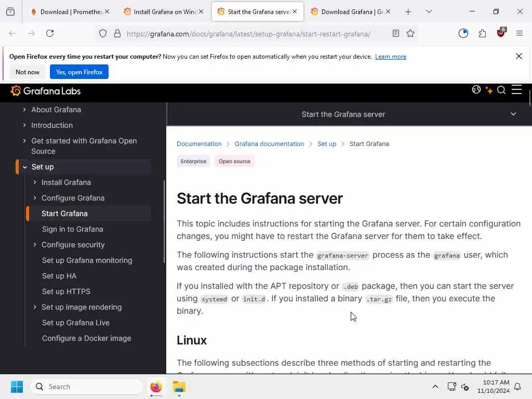Open the list all tabs dropdown
The image size is (532, 399).
[x=429, y=11]
